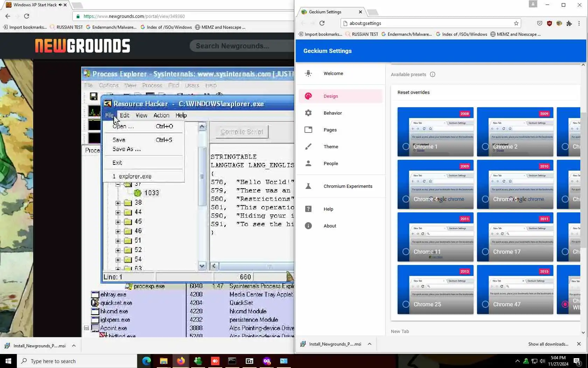Open Index of /ISOs/Windows bookmark in Newgrounds window

(166, 27)
